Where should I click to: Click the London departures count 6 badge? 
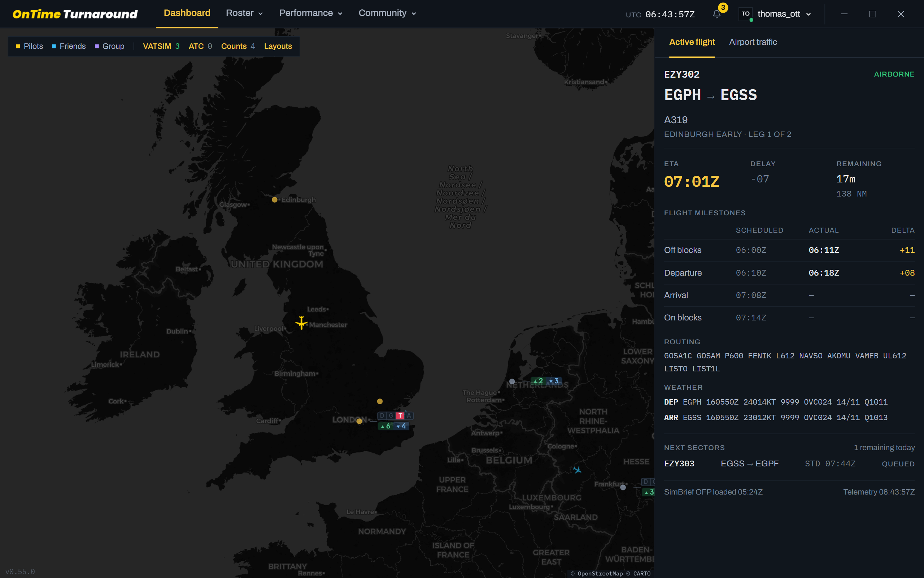[385, 426]
